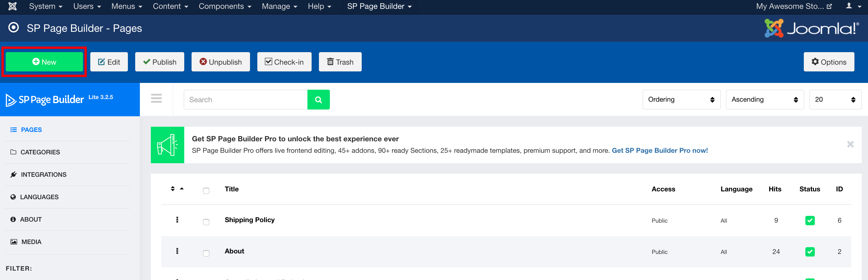Click the Unpublish button
The width and height of the screenshot is (868, 280).
coord(220,62)
